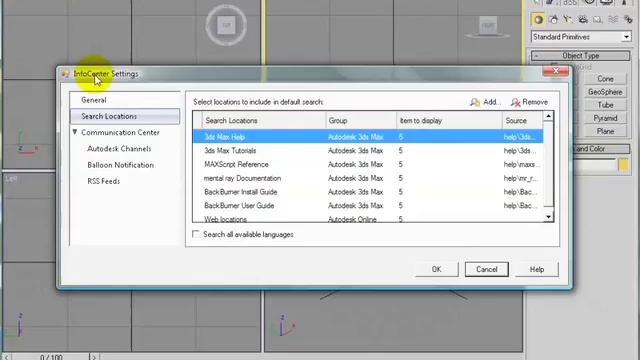Click the Left viewport label

click(11, 178)
